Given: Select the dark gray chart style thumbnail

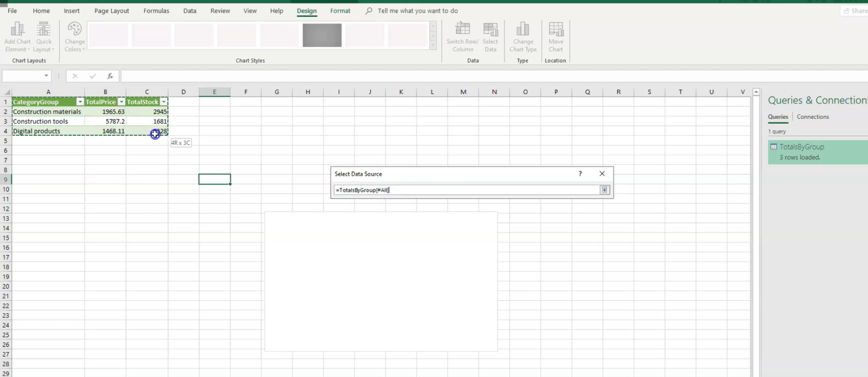Looking at the screenshot, I should click(x=322, y=35).
